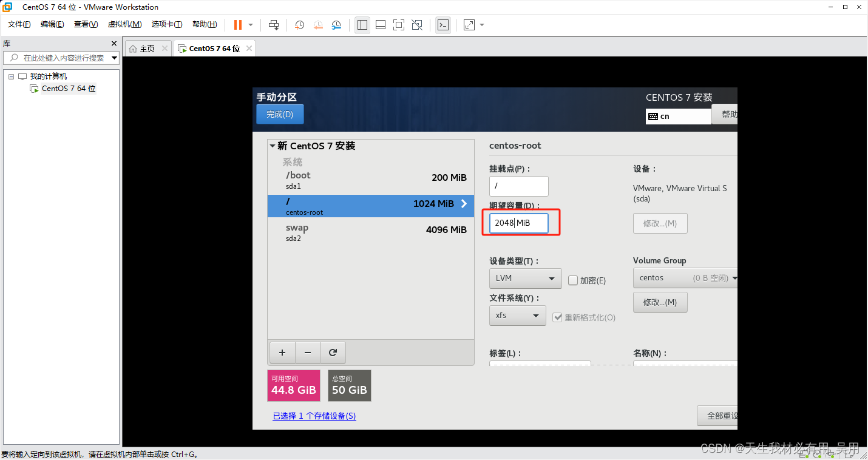
Task: Click the 1024 MiB size value
Action: click(x=433, y=204)
